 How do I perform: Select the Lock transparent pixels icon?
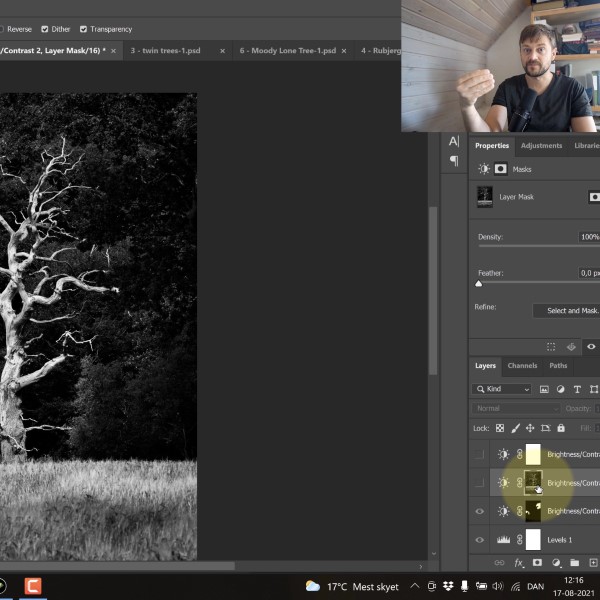(500, 428)
